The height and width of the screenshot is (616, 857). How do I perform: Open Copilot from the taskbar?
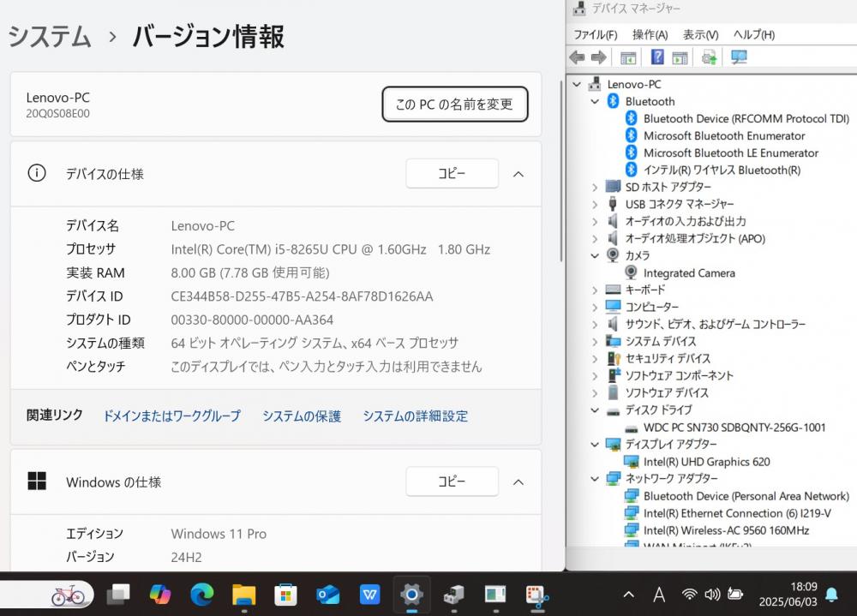(159, 594)
